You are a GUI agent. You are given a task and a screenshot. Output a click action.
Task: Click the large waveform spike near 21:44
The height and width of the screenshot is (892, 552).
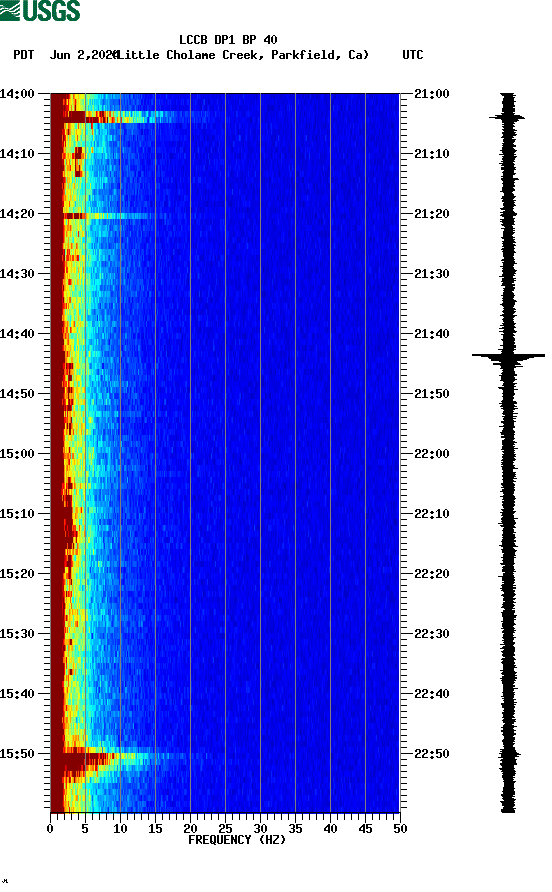tap(508, 356)
